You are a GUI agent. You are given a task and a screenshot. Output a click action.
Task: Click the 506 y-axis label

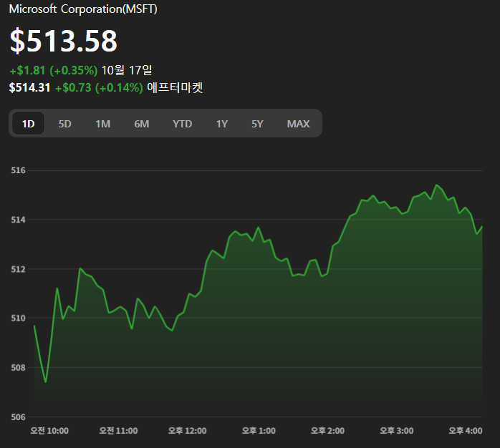pyautogui.click(x=18, y=417)
